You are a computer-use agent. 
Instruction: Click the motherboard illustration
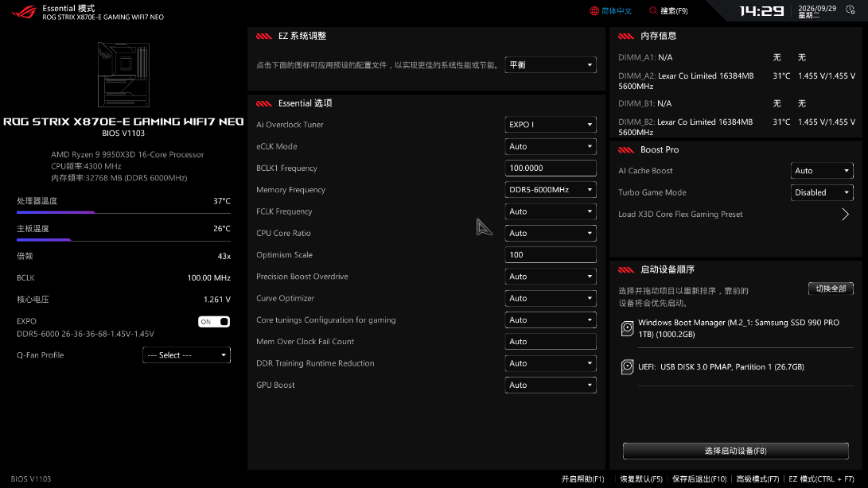tap(123, 75)
